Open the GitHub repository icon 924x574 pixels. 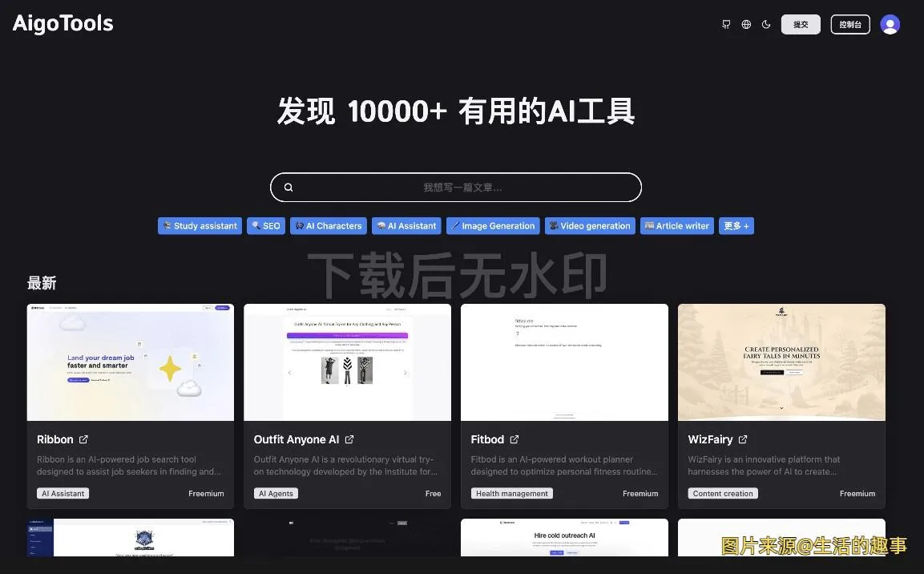(x=726, y=24)
